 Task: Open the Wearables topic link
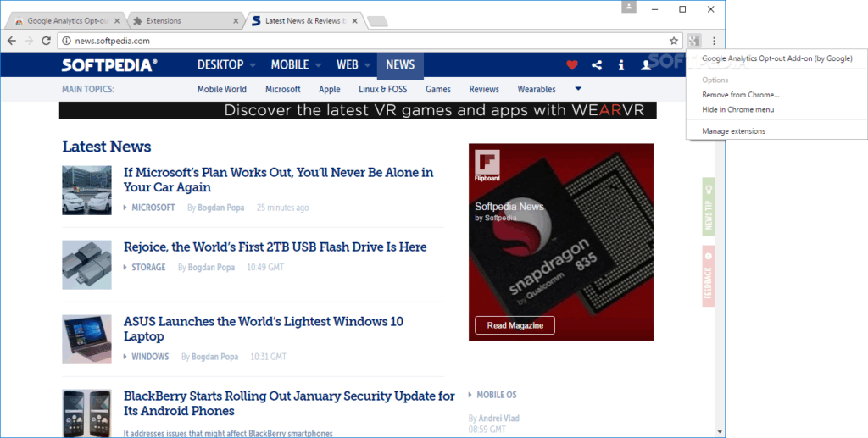click(537, 89)
